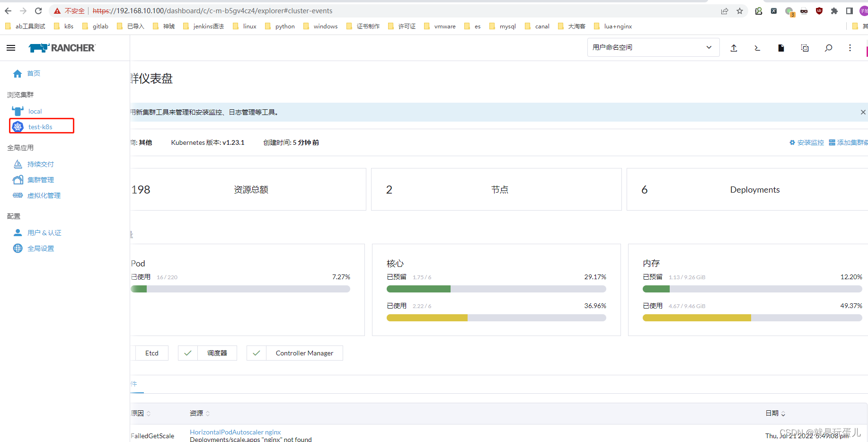Screen dimensions: 868x442
Task: Sort events by 资源 column
Action: click(200, 413)
